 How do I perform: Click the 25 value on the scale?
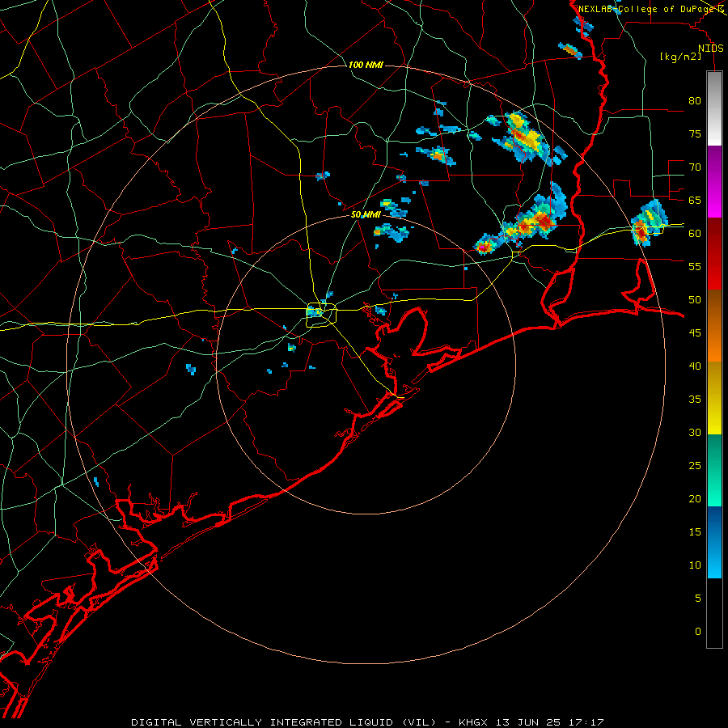[x=695, y=466]
